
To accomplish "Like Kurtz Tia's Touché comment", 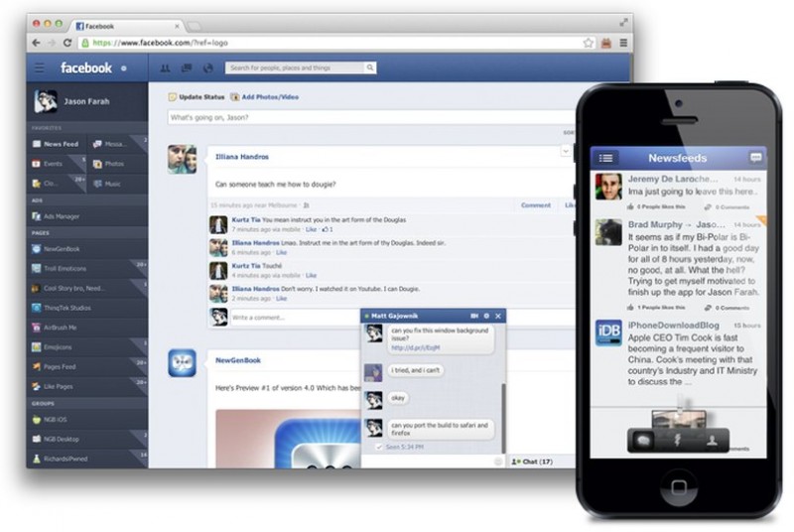I will pyautogui.click(x=311, y=276).
